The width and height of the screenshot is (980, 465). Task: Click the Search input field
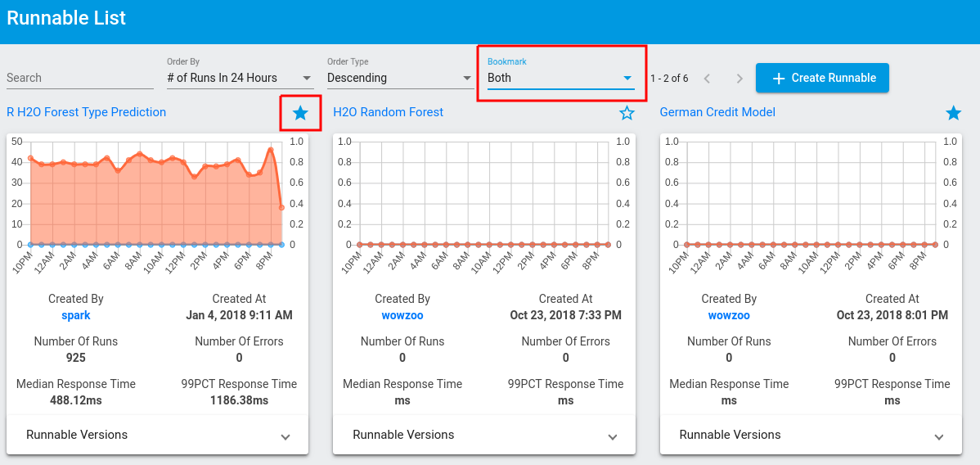tap(80, 79)
